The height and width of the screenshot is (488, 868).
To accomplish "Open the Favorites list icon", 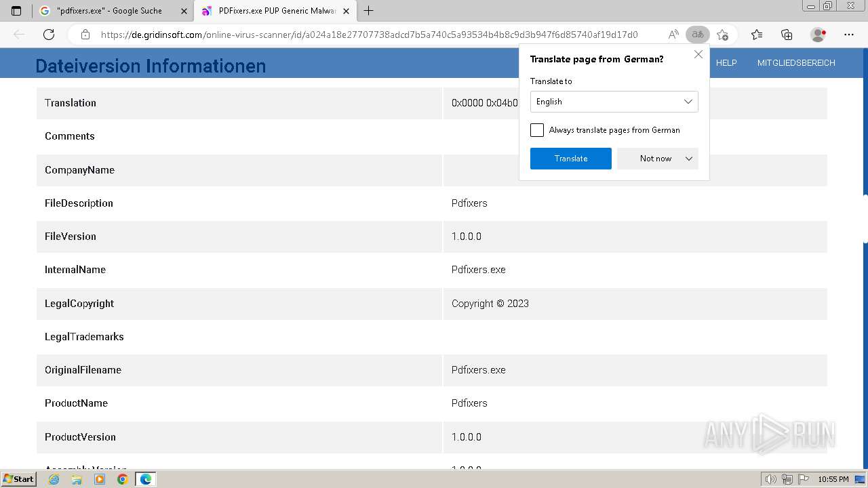I will click(757, 35).
